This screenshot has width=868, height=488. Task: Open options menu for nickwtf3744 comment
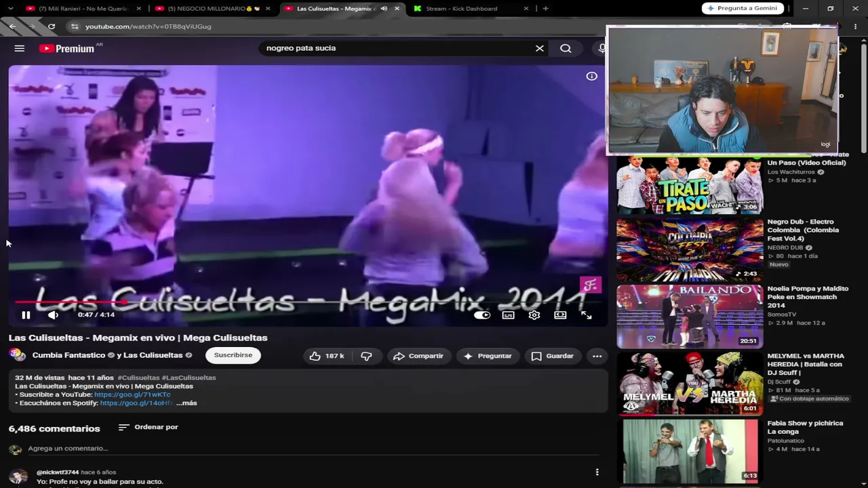tap(597, 472)
